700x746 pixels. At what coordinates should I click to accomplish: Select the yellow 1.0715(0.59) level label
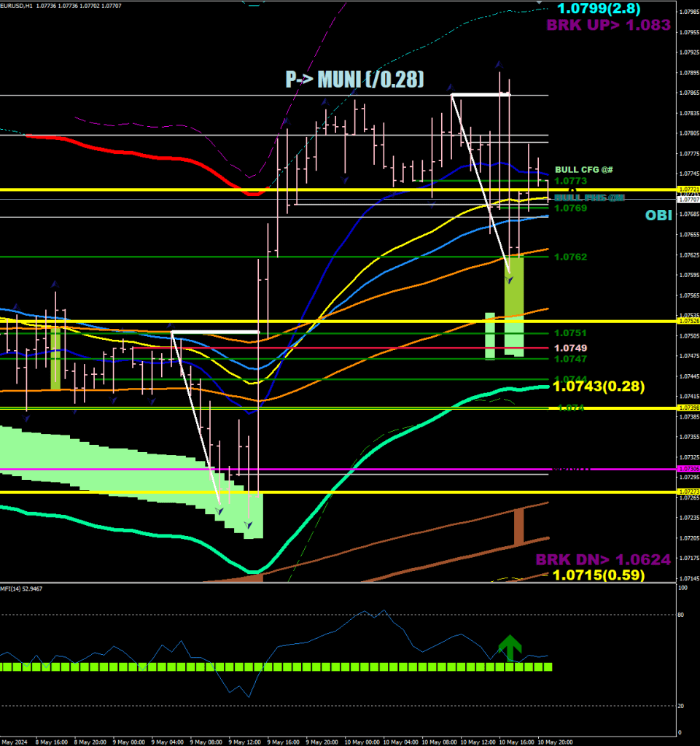coord(599,575)
